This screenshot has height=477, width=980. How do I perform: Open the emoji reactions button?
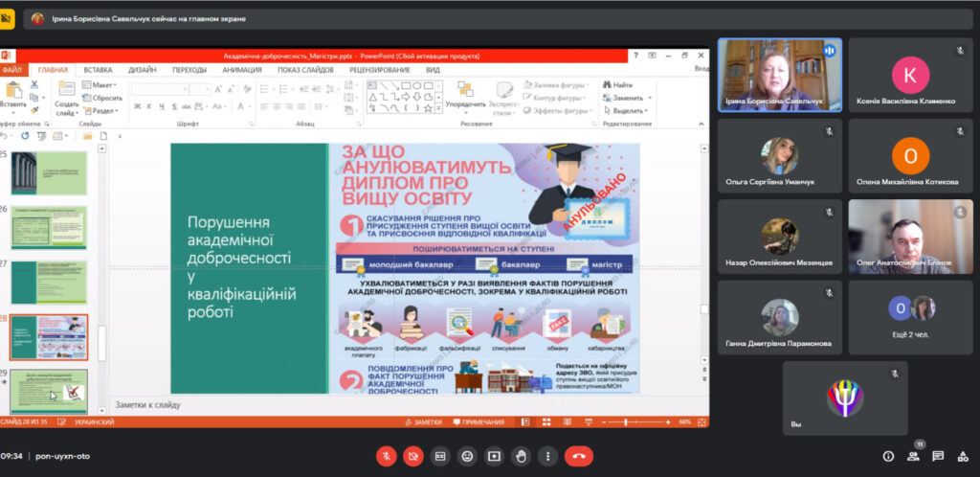467,456
